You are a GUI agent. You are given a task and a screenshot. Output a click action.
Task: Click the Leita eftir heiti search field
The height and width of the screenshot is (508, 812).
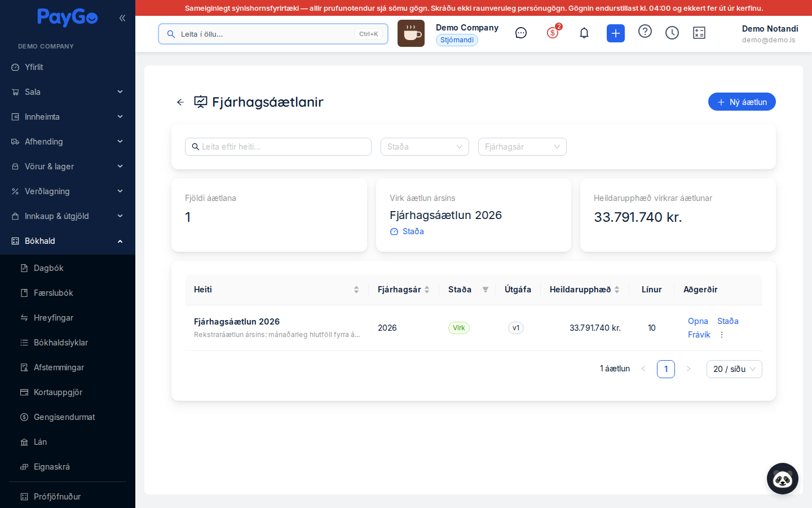pos(278,147)
